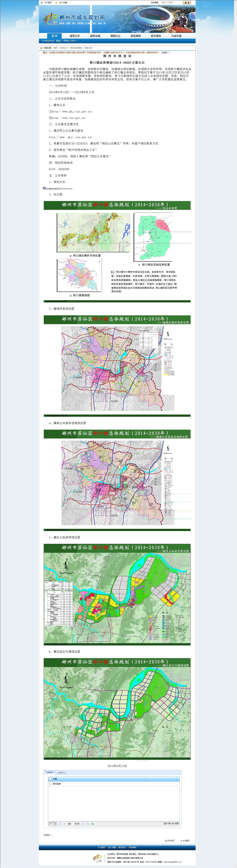Click the 显示1到1,共1记录 pager status text

[x=171, y=824]
